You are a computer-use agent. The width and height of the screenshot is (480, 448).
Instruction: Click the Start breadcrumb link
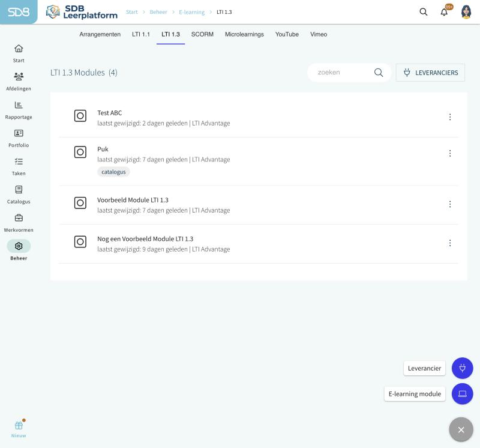132,12
